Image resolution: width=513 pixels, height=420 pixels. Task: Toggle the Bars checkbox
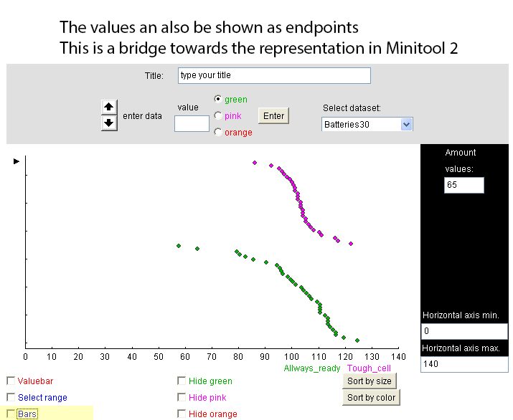pos(11,414)
